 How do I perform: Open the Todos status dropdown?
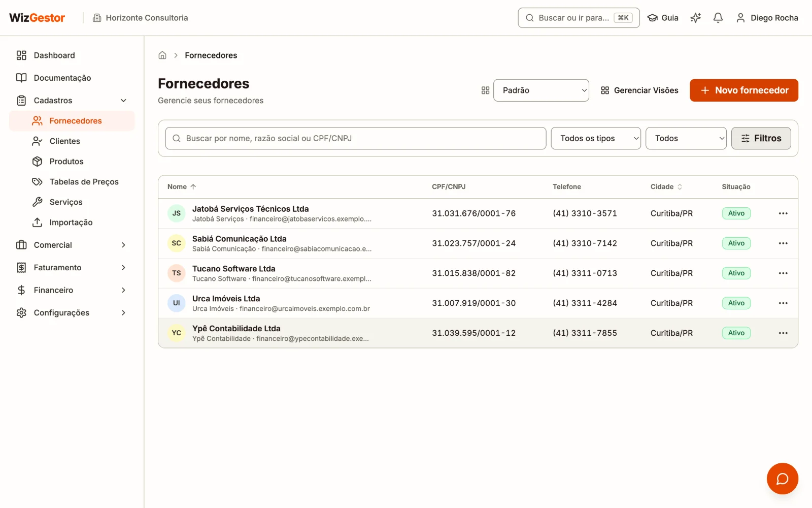[686, 138]
